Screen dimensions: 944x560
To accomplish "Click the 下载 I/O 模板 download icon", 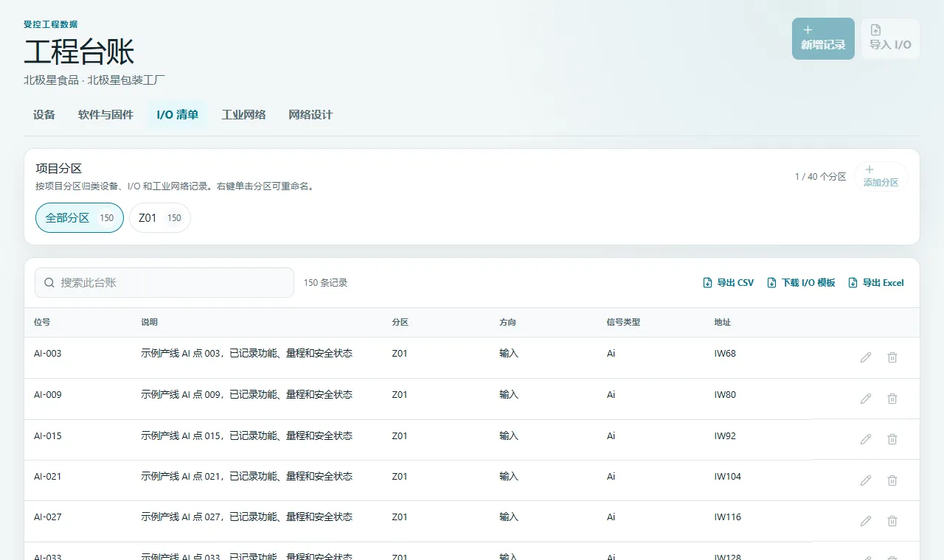I will pos(772,283).
